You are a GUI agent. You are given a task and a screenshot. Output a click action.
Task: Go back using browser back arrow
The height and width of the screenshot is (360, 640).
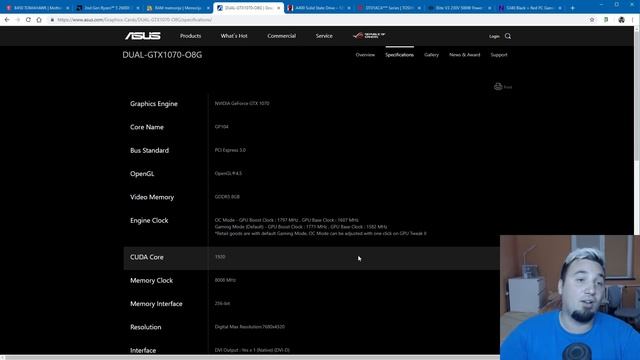7,20
